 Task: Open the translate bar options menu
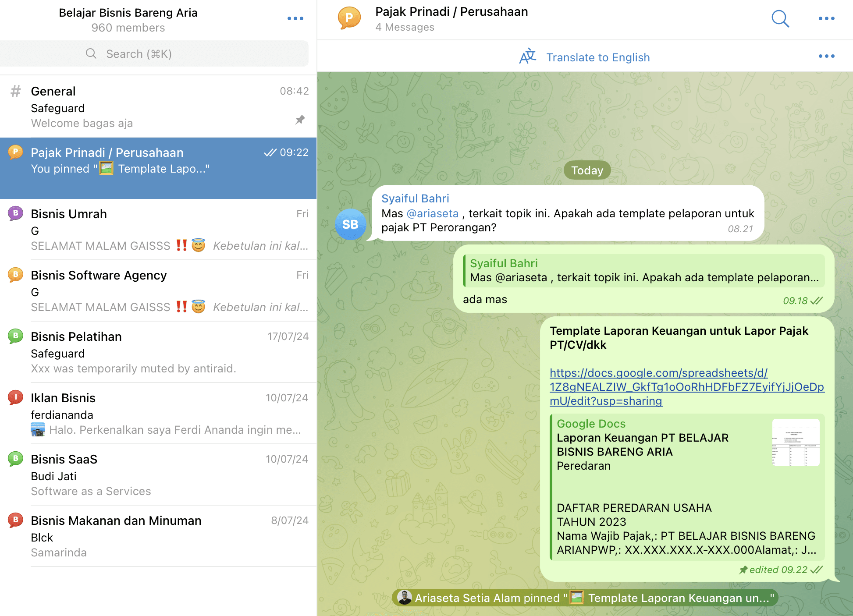point(826,57)
